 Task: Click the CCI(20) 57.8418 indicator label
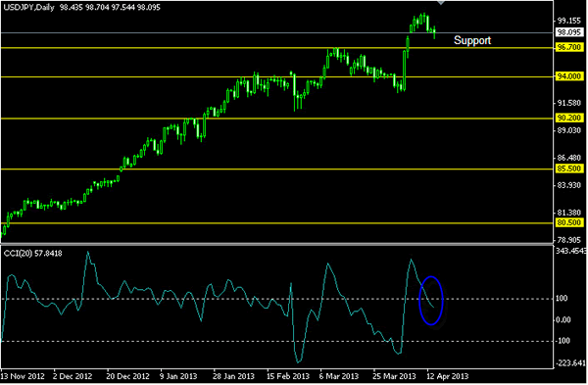click(x=33, y=254)
